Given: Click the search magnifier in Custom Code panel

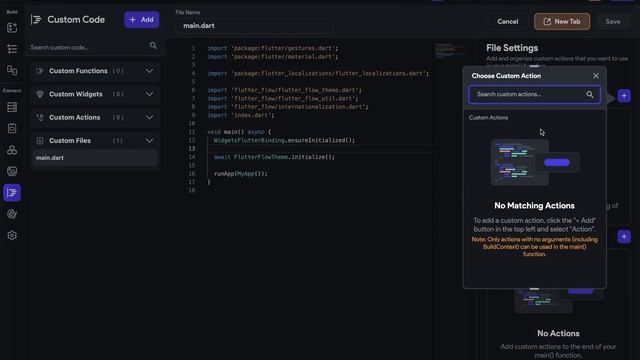Looking at the screenshot, I should pyautogui.click(x=153, y=45).
